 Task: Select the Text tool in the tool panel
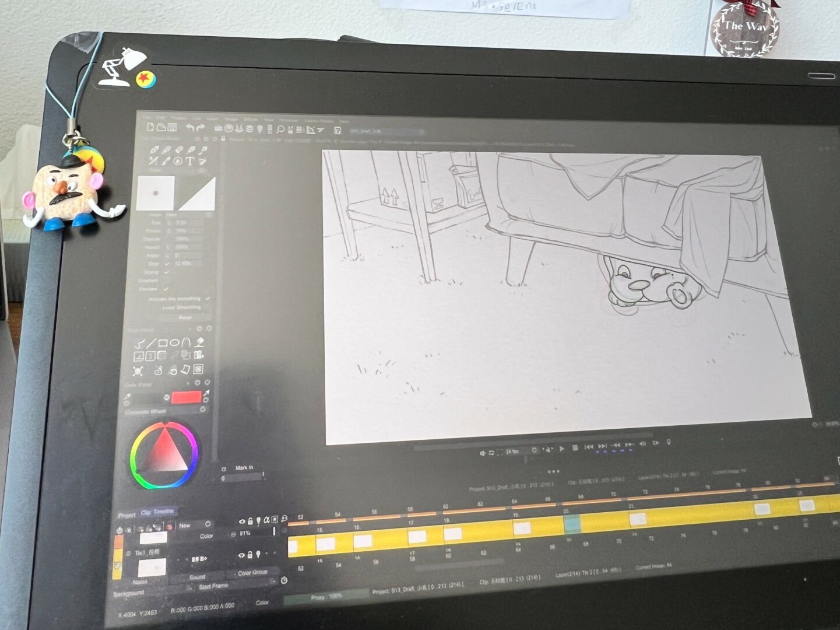coord(189,161)
